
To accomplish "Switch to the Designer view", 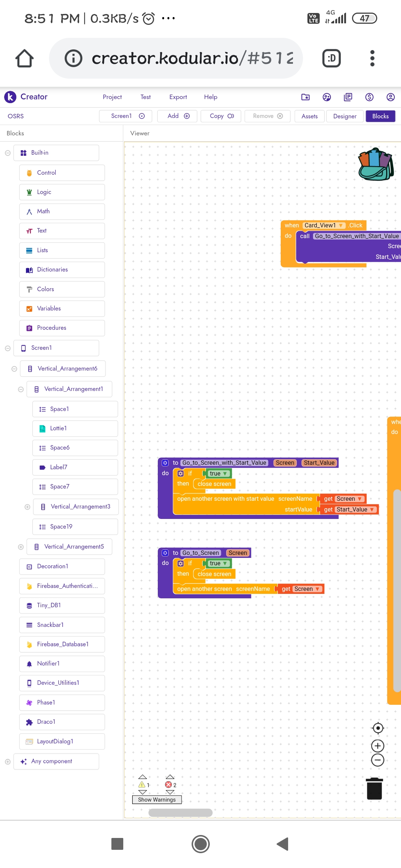I will [x=345, y=116].
